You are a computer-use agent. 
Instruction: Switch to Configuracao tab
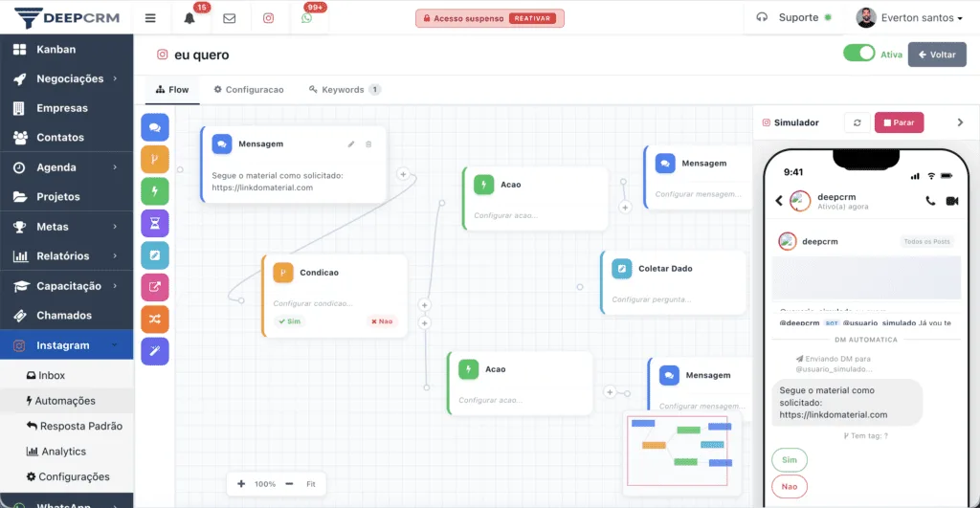pyautogui.click(x=249, y=90)
